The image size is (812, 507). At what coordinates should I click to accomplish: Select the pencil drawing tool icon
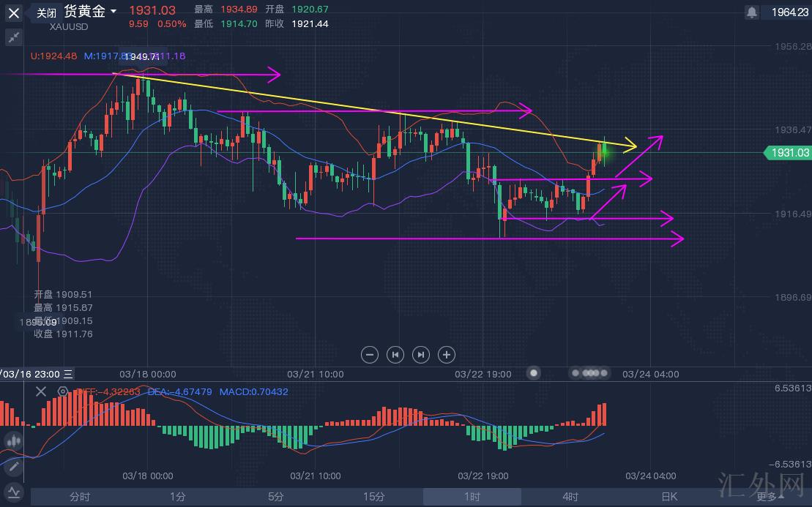point(13,467)
